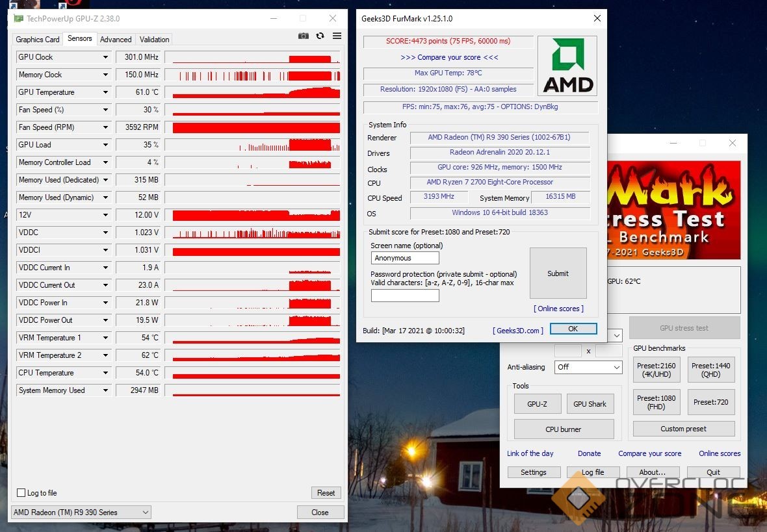
Task: Click the FurMark stress test banner image
Action: click(673, 210)
